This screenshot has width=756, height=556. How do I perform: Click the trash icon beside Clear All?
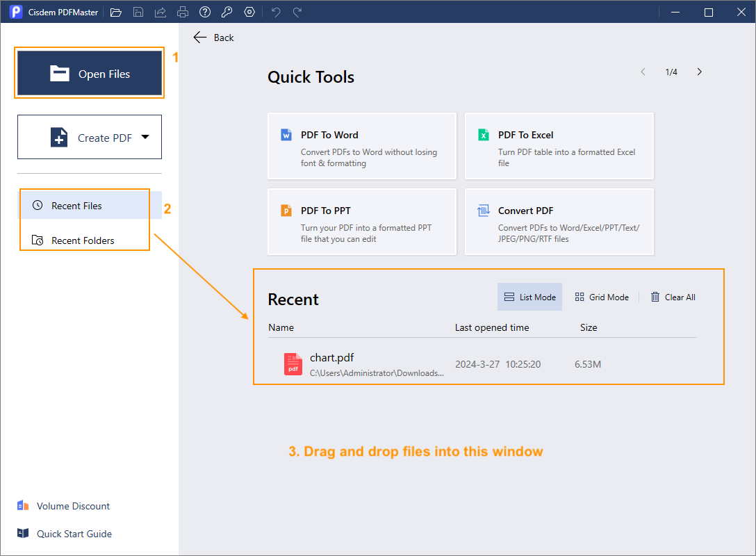click(655, 297)
